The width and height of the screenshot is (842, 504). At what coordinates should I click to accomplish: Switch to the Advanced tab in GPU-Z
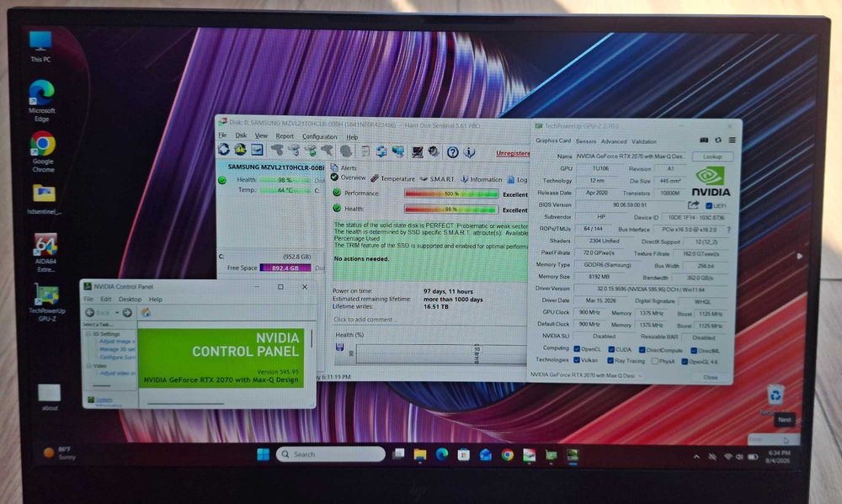[x=614, y=141]
